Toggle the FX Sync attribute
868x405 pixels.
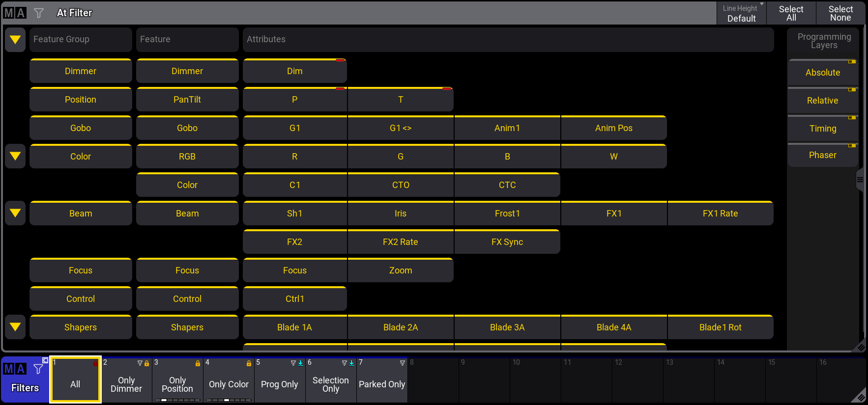tap(507, 242)
